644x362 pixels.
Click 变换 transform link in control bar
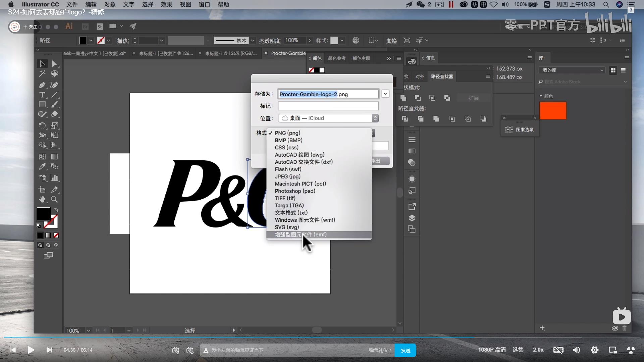391,41
